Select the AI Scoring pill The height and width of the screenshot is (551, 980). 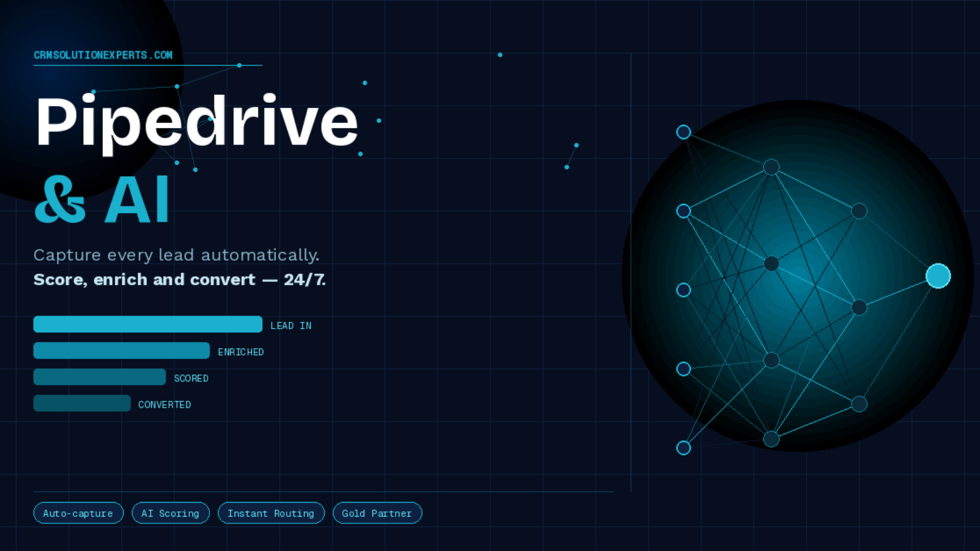[x=171, y=513]
